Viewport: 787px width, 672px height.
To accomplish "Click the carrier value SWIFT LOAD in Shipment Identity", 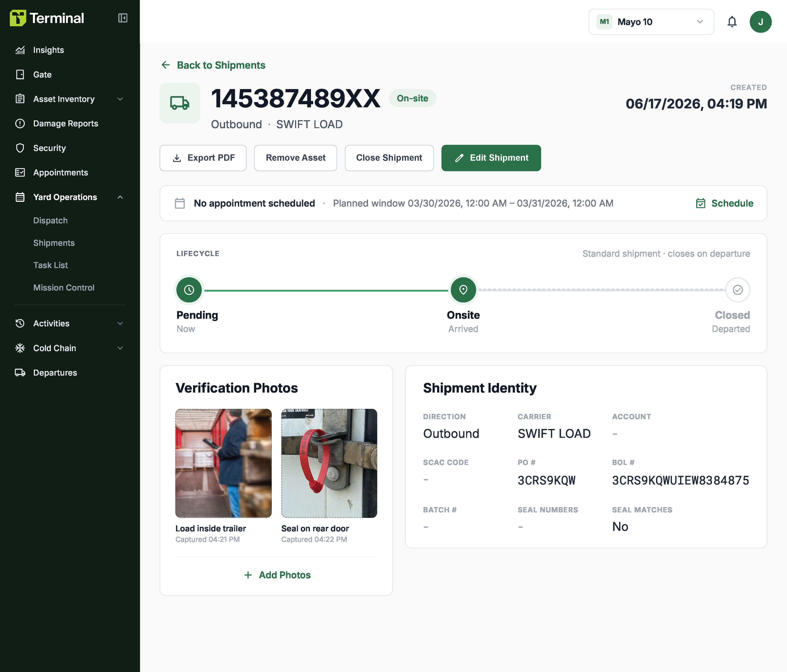I will [554, 434].
